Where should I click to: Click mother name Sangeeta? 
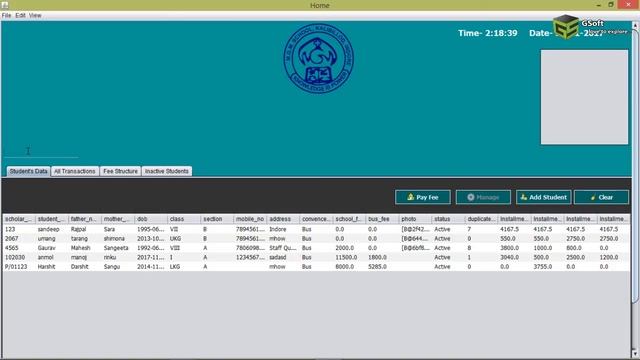point(116,248)
